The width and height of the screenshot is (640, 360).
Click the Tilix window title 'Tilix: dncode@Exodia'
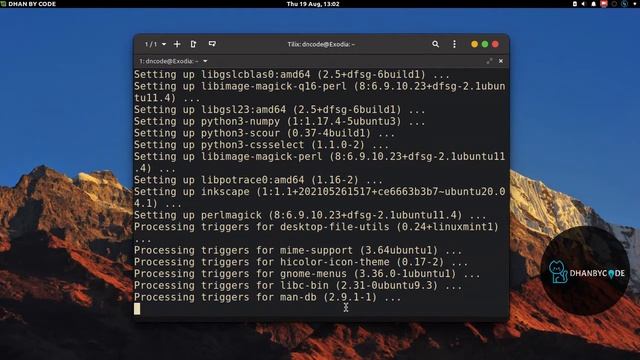[321, 44]
